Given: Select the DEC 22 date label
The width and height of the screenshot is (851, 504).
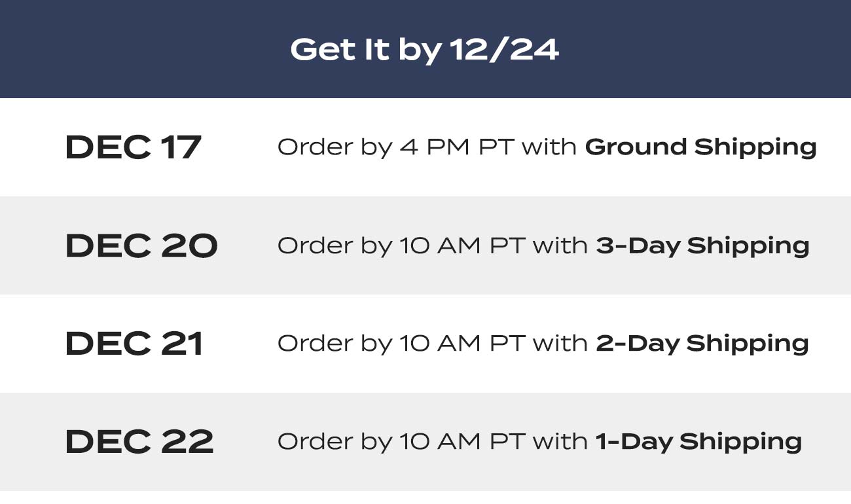Looking at the screenshot, I should pos(139,442).
